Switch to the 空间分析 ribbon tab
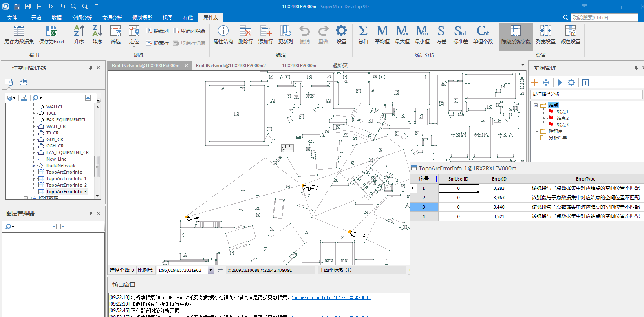 pyautogui.click(x=82, y=18)
